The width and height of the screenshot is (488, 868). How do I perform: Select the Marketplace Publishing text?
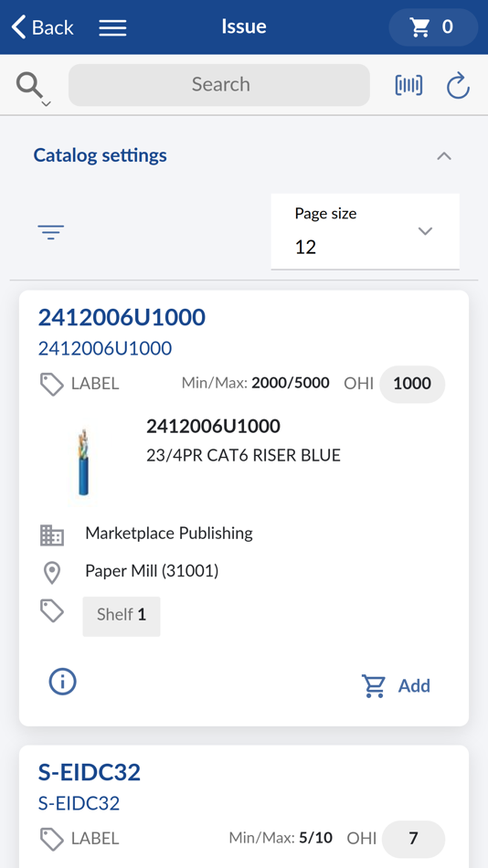coord(169,533)
